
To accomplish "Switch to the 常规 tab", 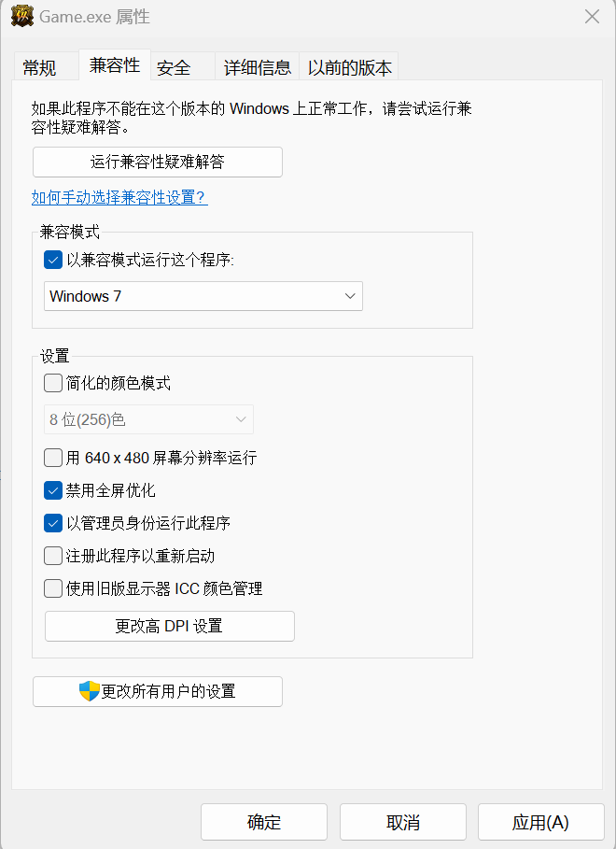I will coord(39,67).
